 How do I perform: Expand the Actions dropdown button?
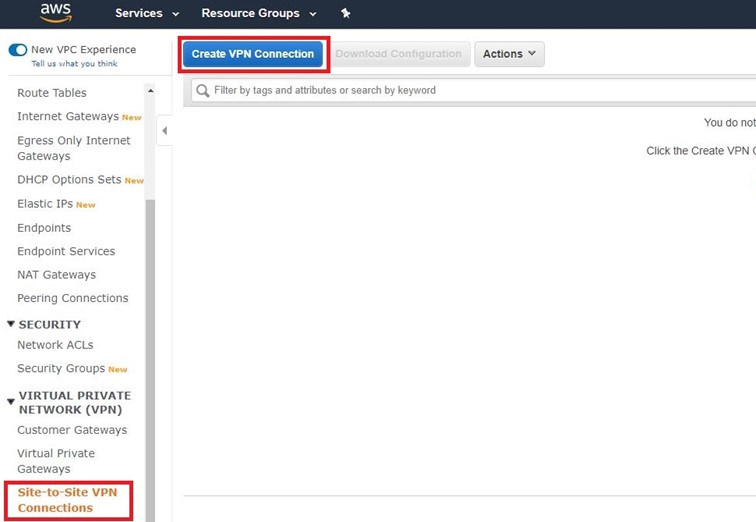[x=509, y=54]
